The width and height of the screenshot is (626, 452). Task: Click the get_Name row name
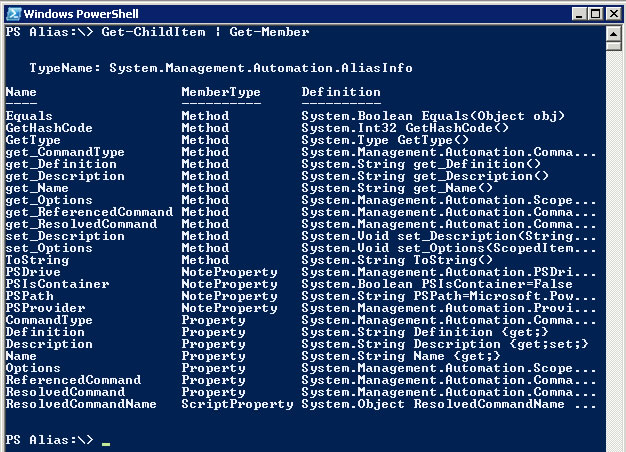point(37,188)
